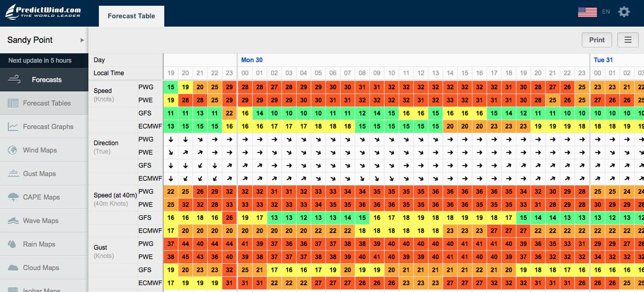Click the Wave Maps icon
The height and width of the screenshot is (292, 644).
coord(14,221)
